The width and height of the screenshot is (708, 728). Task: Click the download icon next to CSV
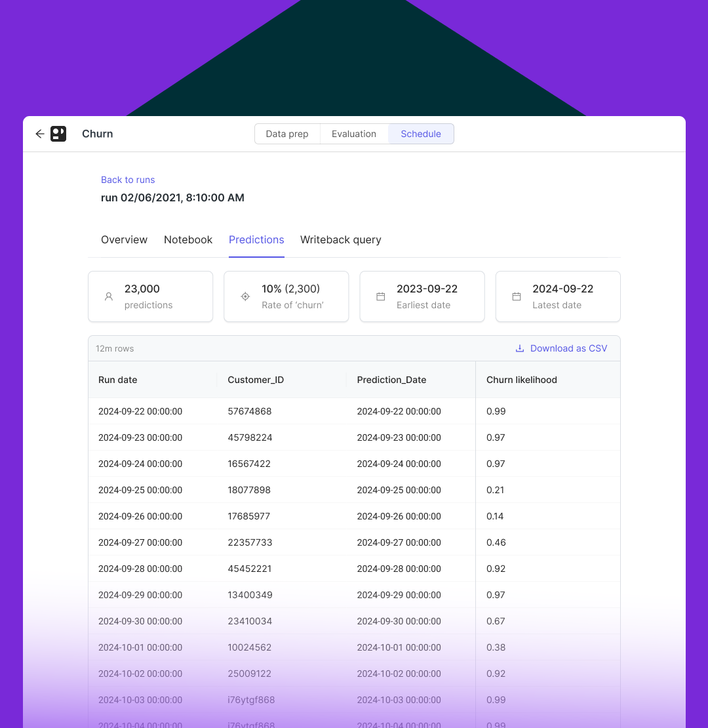tap(520, 348)
